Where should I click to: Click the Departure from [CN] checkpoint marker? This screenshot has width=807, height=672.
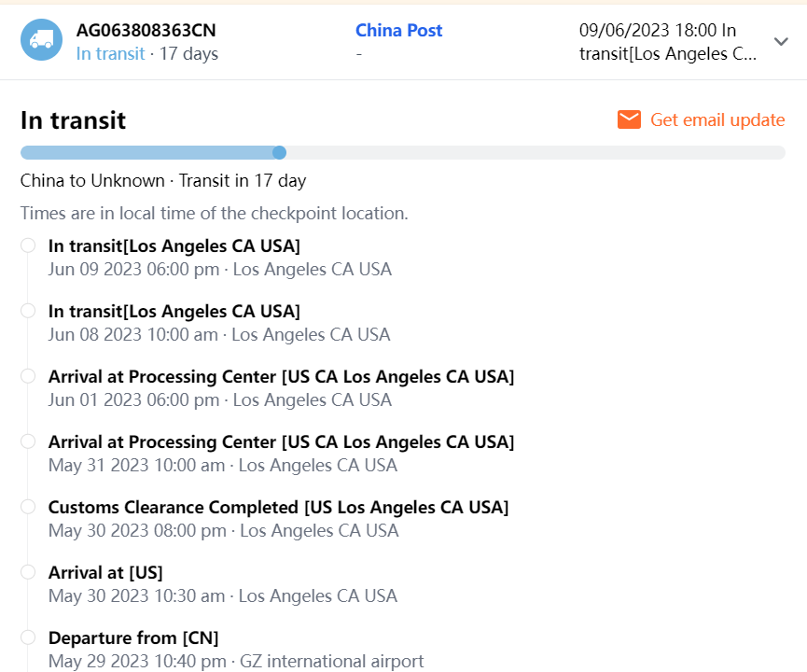28,637
